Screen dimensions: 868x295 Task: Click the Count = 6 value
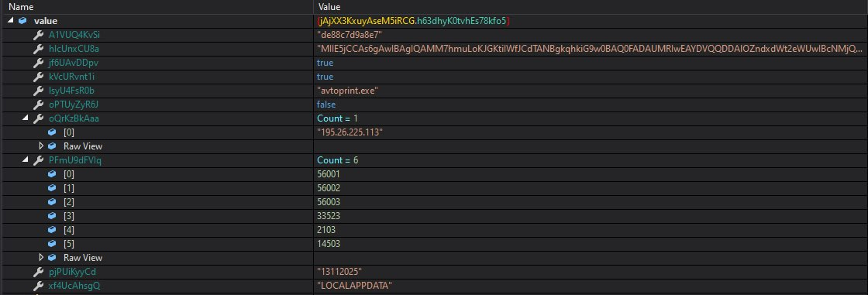337,160
